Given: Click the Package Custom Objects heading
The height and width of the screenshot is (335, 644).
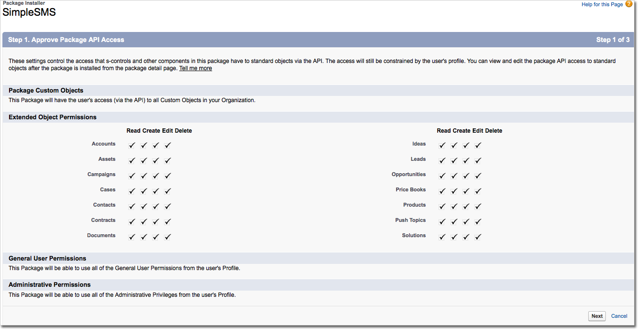Looking at the screenshot, I should click(x=46, y=90).
